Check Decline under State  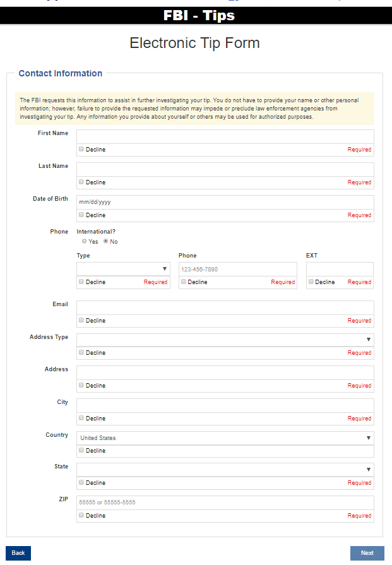click(81, 482)
